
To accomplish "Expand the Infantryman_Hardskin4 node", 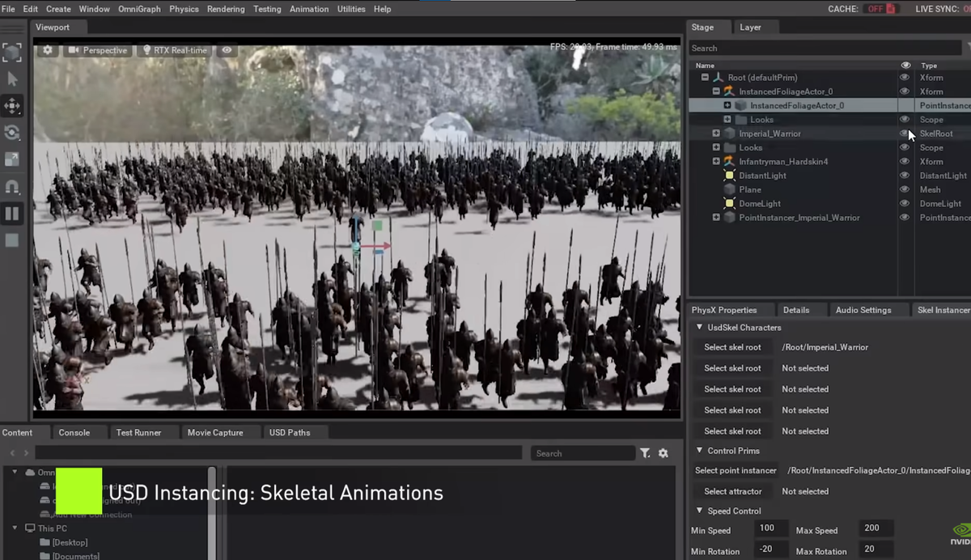I will point(716,162).
